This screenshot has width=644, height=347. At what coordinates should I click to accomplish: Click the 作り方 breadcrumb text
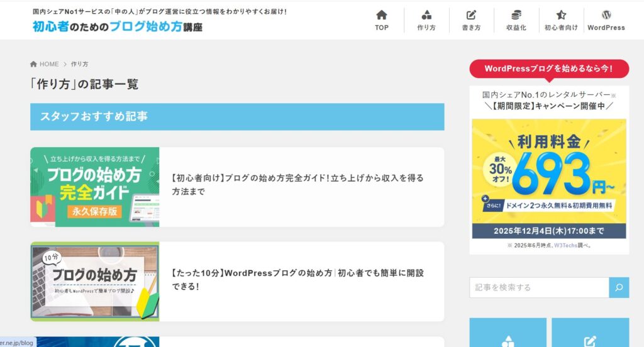[x=79, y=64]
